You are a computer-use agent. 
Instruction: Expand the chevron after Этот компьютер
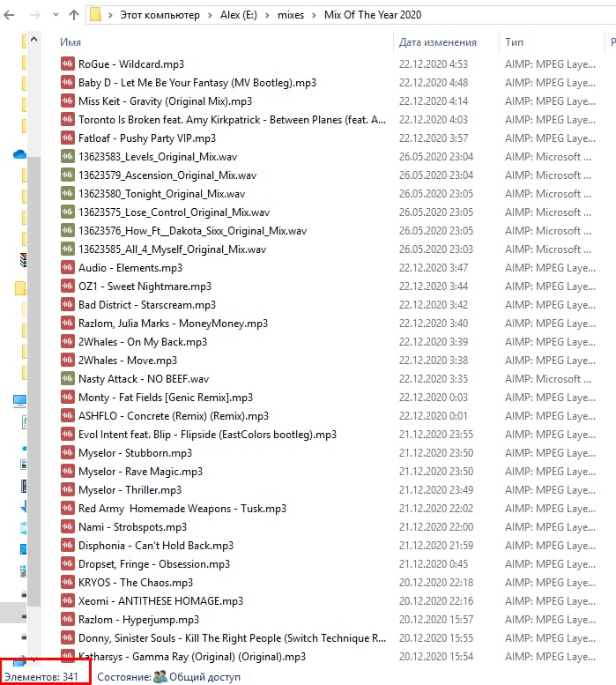point(210,15)
